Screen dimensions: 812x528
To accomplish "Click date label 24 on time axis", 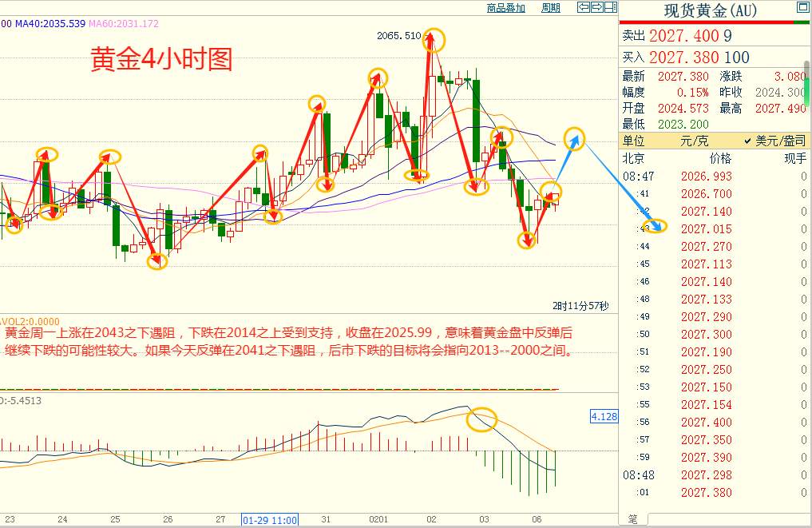I will (x=62, y=519).
